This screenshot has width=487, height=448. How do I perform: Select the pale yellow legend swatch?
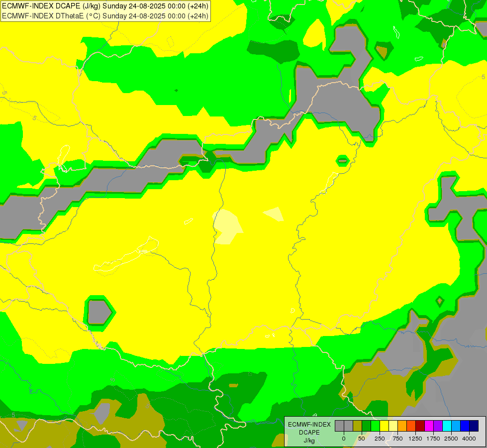coord(393,426)
